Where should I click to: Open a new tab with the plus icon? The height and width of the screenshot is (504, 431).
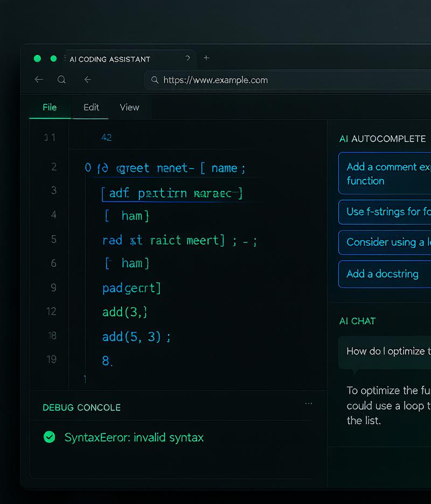pos(206,58)
